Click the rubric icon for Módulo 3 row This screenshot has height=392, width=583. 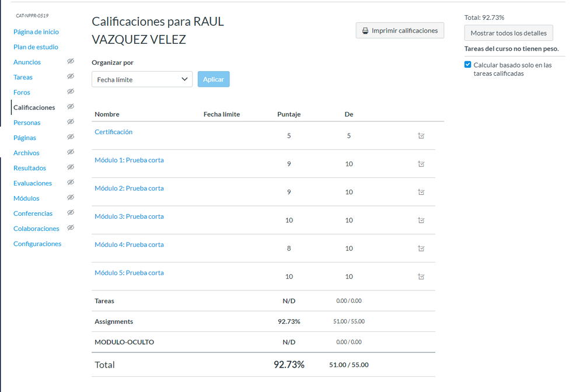coord(421,220)
